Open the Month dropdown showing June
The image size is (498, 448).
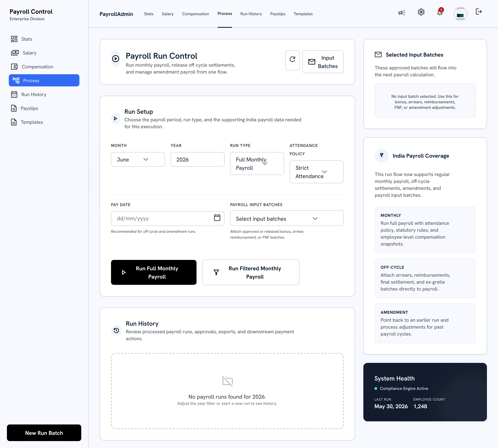tap(138, 159)
